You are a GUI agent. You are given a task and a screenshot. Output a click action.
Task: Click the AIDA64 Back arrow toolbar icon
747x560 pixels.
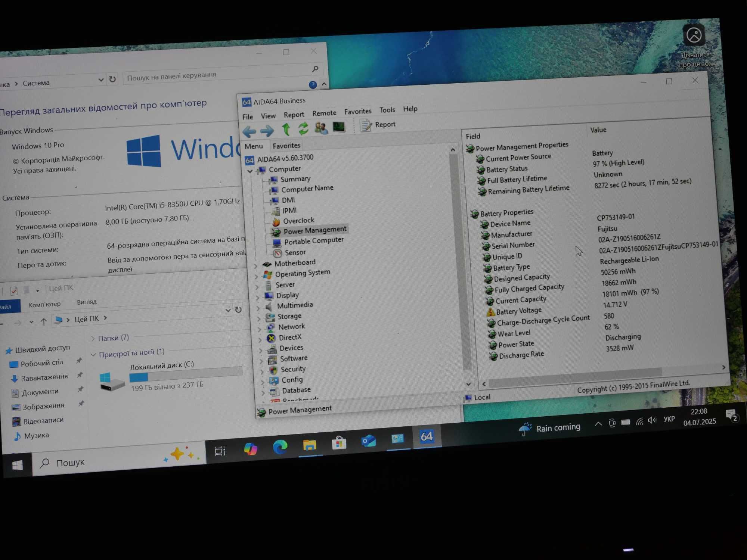pos(249,131)
